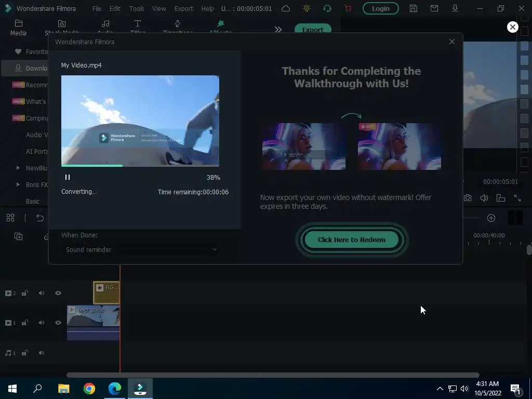Zoom in timeline with plus icon
Image resolution: width=532 pixels, height=399 pixels.
pyautogui.click(x=491, y=218)
